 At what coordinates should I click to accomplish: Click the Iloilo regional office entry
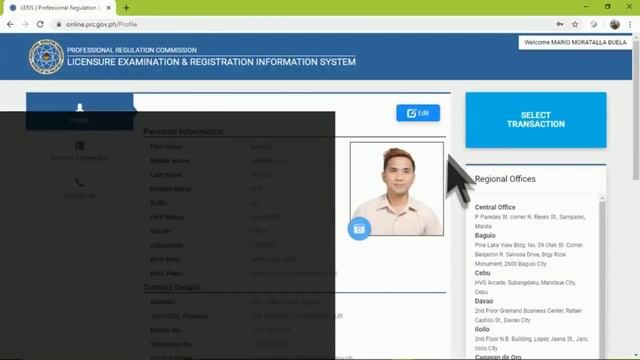482,329
